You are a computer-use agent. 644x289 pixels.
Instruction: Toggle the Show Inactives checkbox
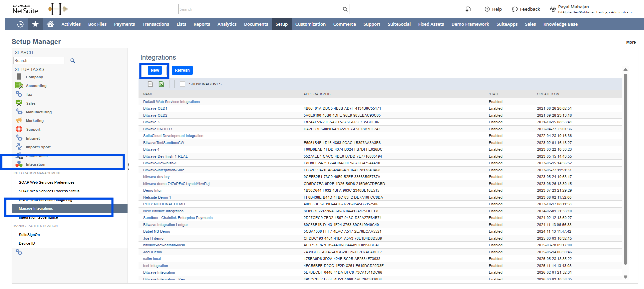[x=182, y=84]
